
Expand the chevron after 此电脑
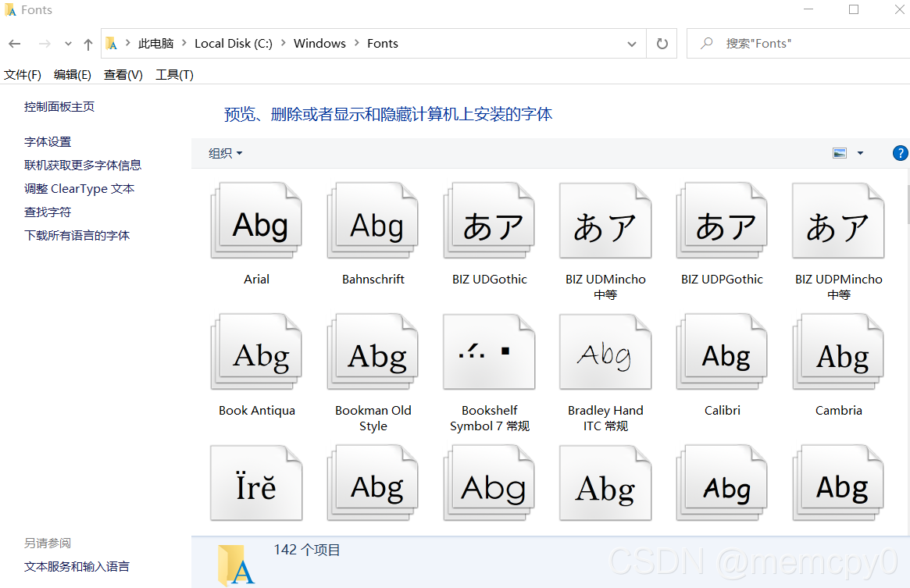[x=184, y=43]
